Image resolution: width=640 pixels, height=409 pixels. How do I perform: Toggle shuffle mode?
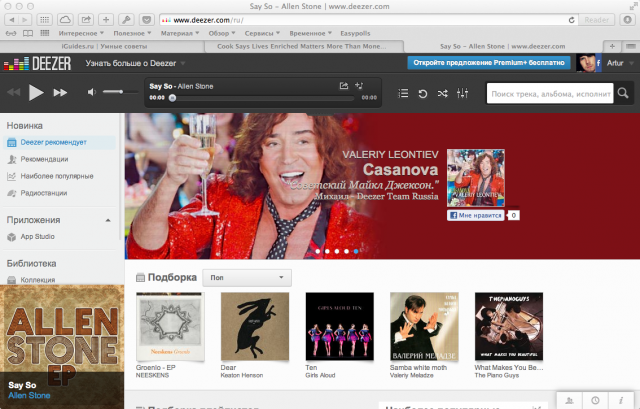(442, 93)
